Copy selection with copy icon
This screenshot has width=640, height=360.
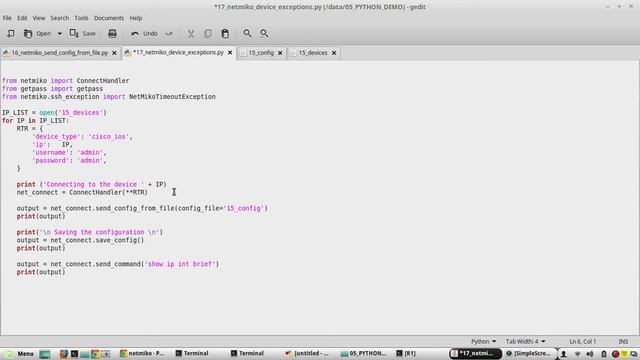208,33
